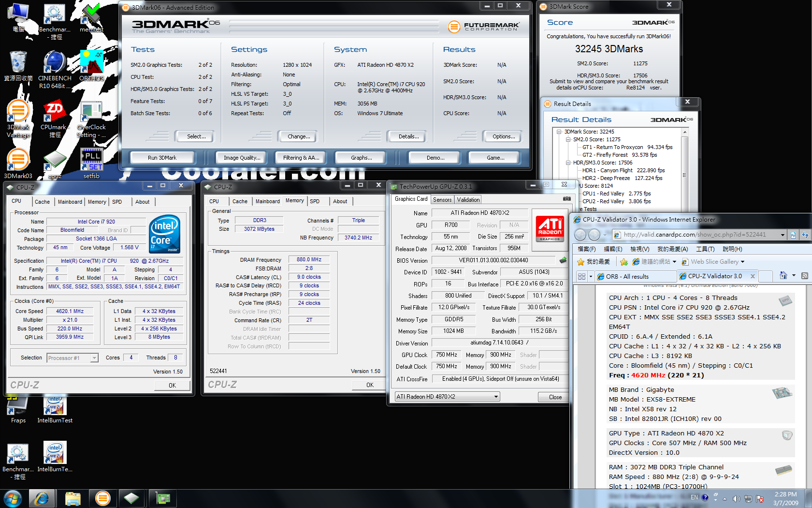Click the Result Details scrollbar up arrow
This screenshot has height=508, width=812.
[x=684, y=132]
